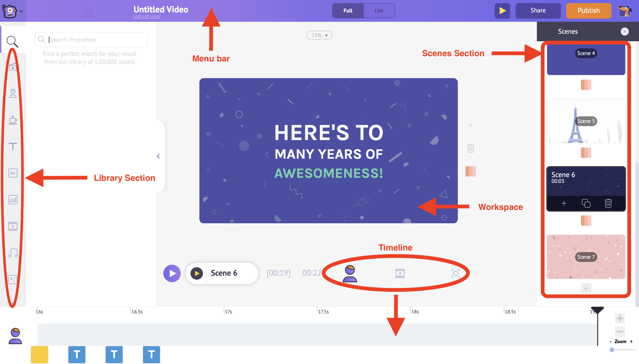This screenshot has width=639, height=364.
Task: Select Scene 7 thumbnail in scenes panel
Action: click(586, 257)
